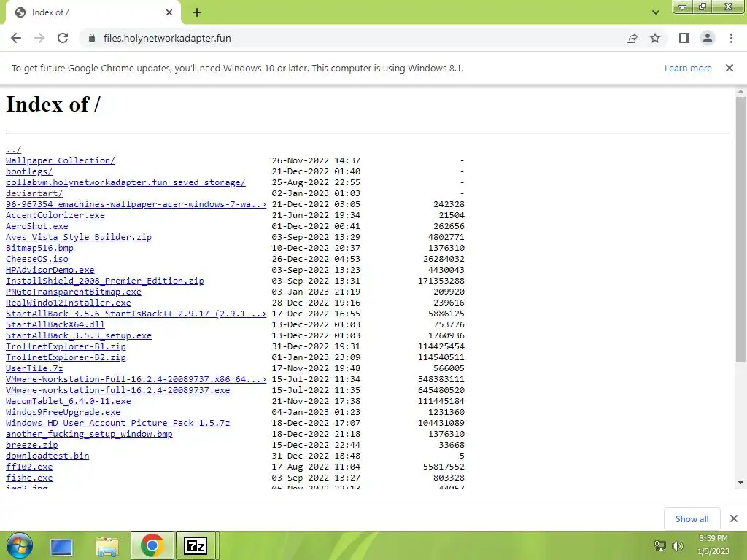
Task: Expand the tab search chevron
Action: point(656,12)
